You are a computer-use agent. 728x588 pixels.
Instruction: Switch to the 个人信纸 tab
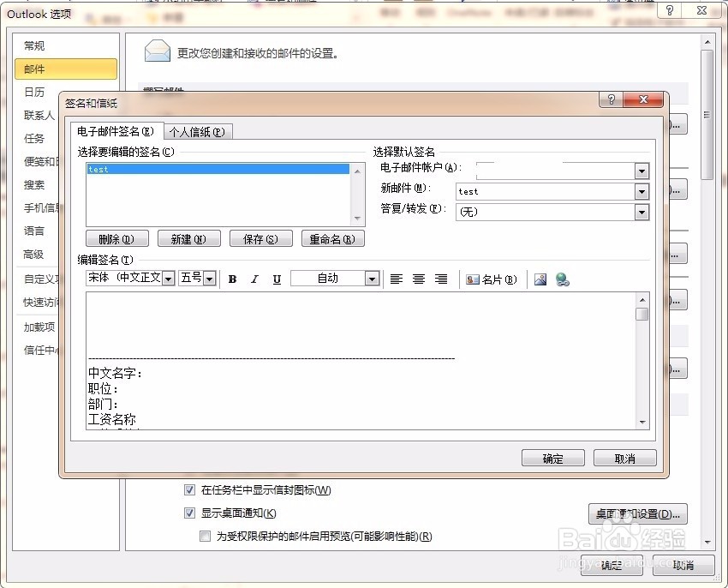pos(196,131)
